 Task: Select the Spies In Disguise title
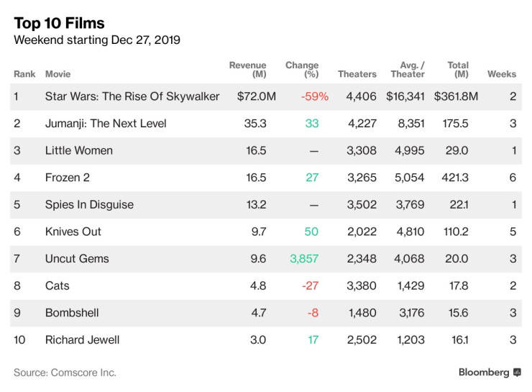[x=89, y=204]
